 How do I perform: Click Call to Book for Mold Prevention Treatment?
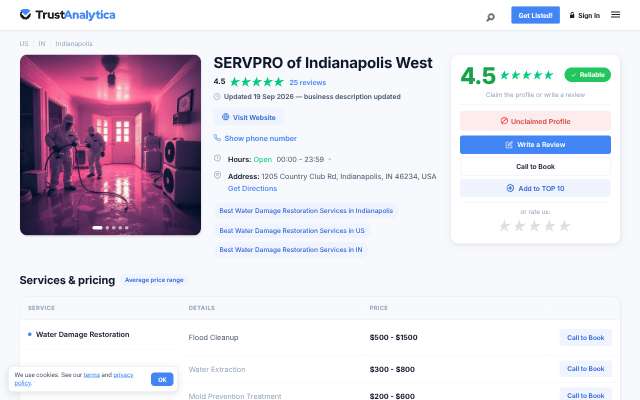(x=585, y=396)
